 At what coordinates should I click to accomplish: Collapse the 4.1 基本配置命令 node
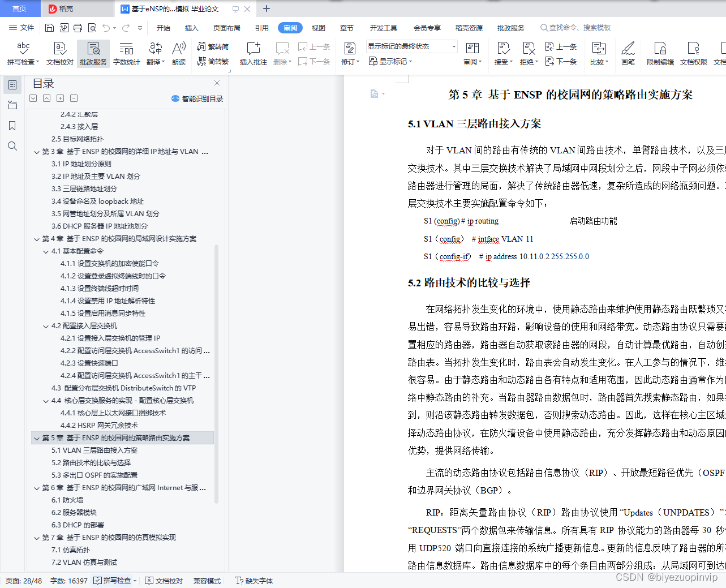pyautogui.click(x=46, y=251)
